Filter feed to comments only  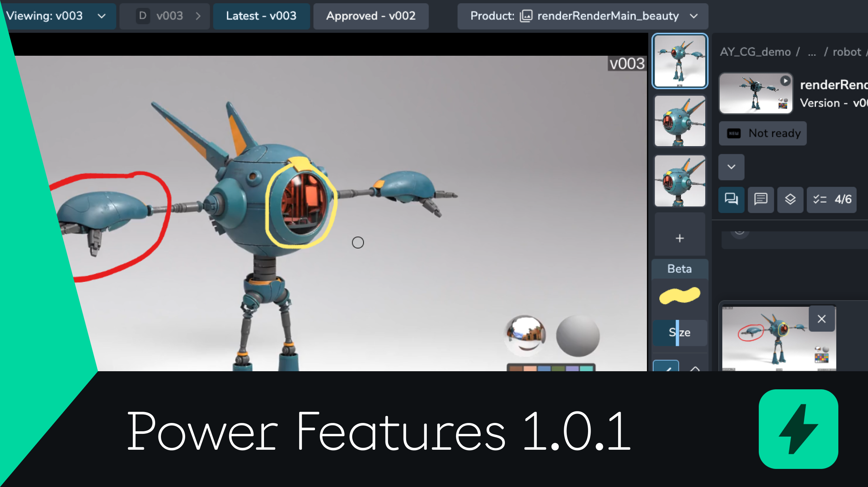pyautogui.click(x=761, y=199)
